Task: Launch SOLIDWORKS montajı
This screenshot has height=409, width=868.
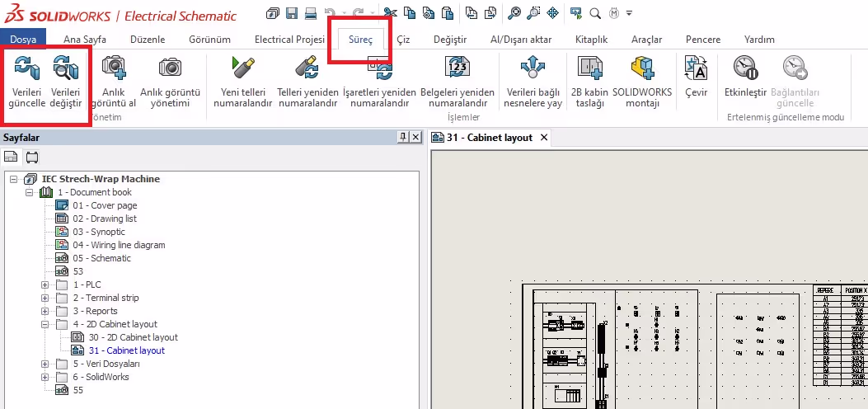Action: 642,68
